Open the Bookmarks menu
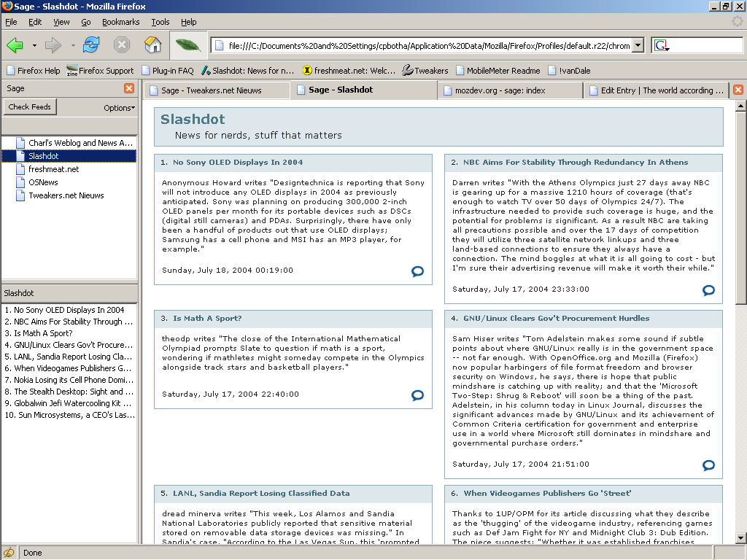Screen dimensions: 747x560 click(x=121, y=22)
